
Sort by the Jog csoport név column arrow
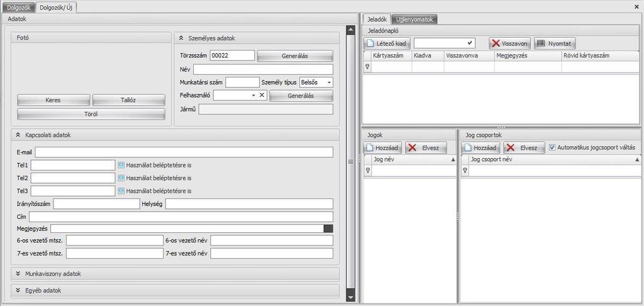(x=638, y=159)
